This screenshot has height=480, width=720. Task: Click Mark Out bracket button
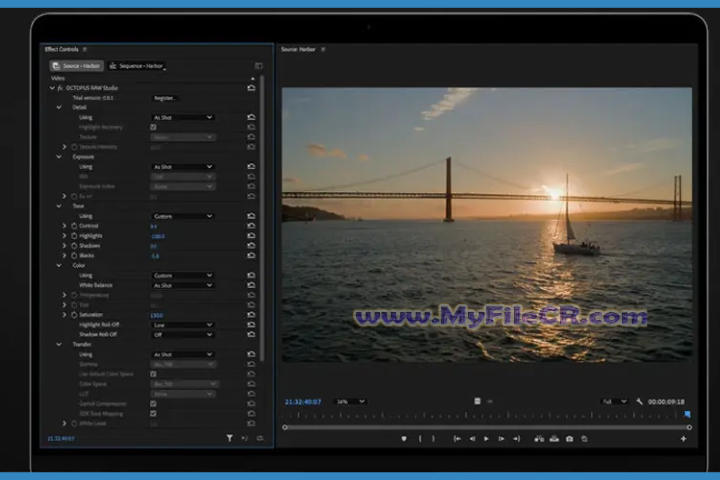pyautogui.click(x=433, y=439)
